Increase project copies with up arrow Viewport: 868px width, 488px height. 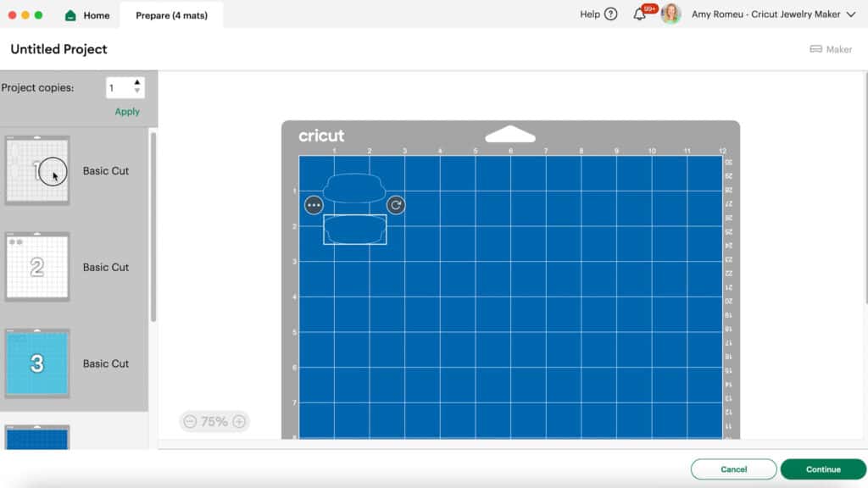137,82
